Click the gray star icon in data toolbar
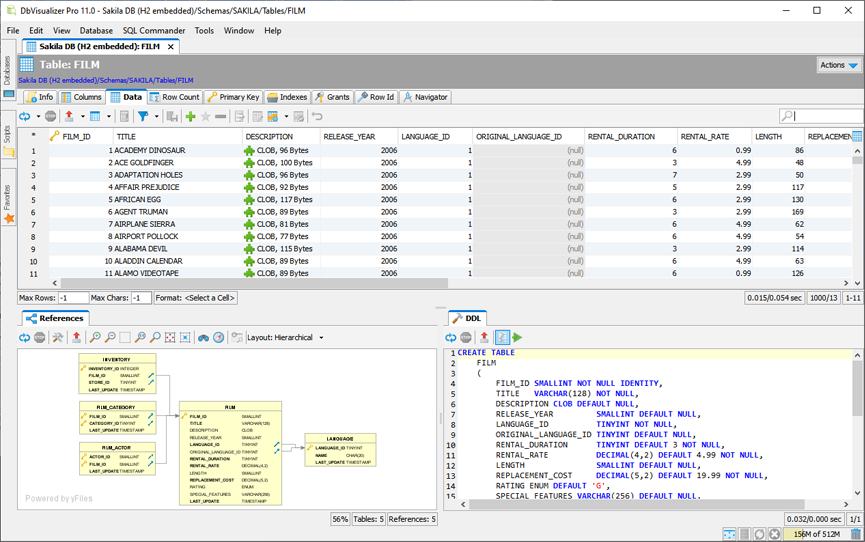The image size is (865, 542). [x=205, y=116]
